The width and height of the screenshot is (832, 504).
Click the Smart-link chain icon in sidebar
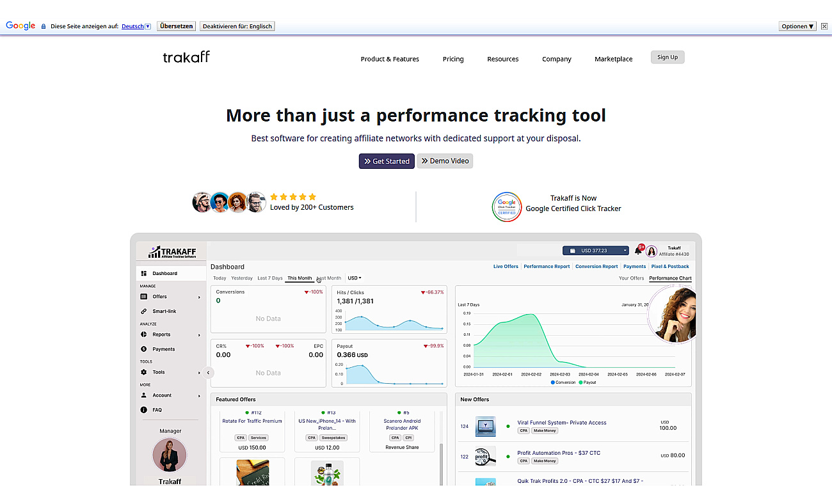[x=144, y=311]
